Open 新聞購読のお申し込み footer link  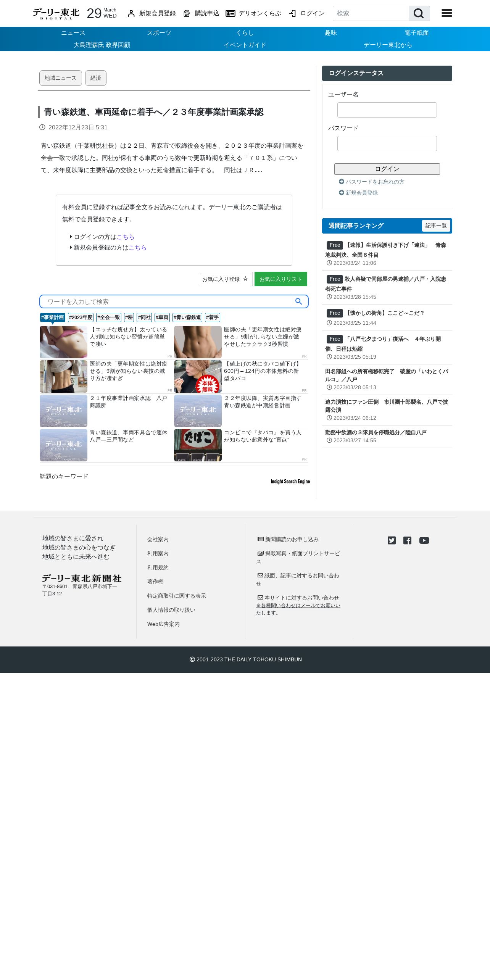[x=288, y=539]
